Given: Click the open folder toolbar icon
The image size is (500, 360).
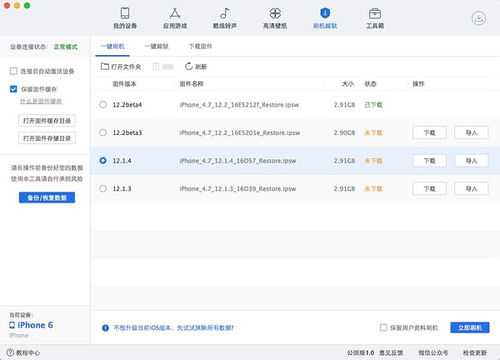Looking at the screenshot, I should click(105, 66).
